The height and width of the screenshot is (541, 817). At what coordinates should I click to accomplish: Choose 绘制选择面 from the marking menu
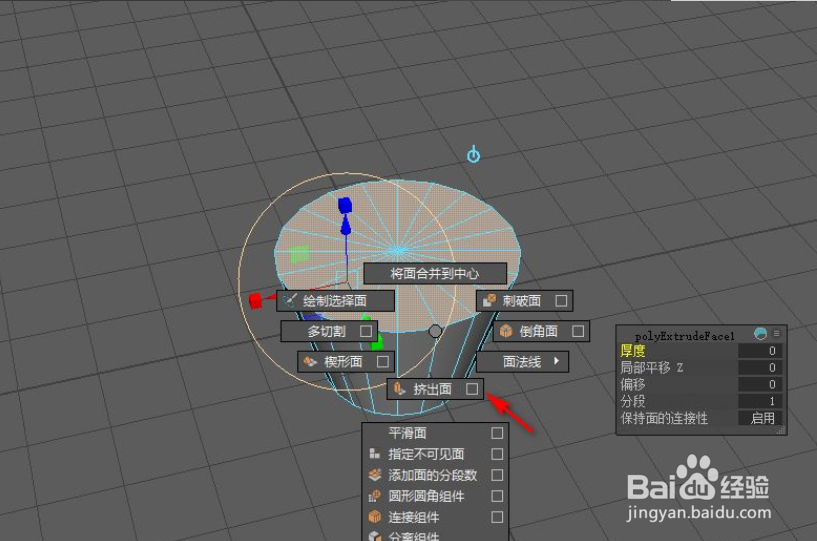[x=336, y=301]
